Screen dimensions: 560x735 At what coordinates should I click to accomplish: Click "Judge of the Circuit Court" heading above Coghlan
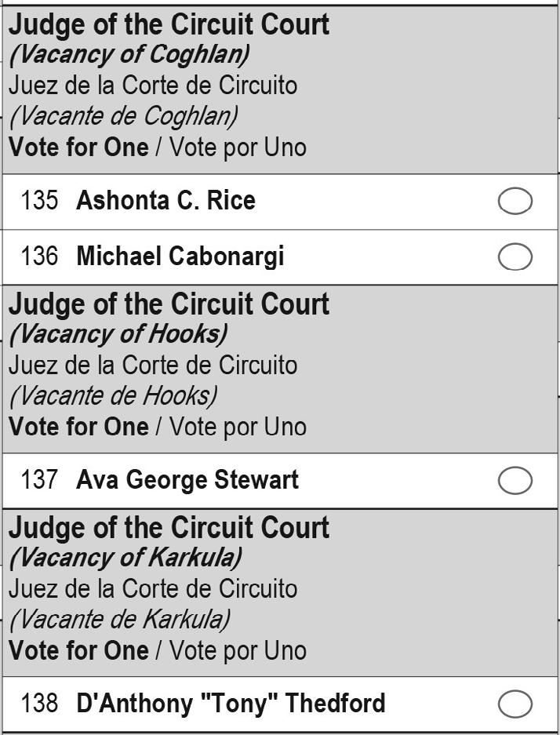coord(169,25)
